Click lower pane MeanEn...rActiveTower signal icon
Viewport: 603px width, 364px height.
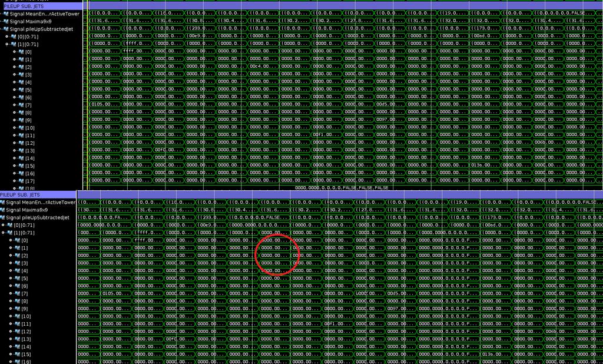pyautogui.click(x=2, y=203)
